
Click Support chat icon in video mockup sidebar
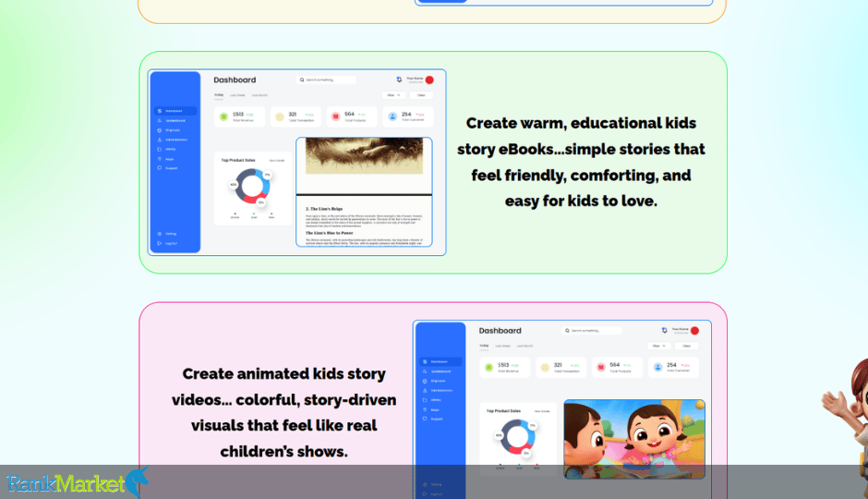pyautogui.click(x=425, y=419)
